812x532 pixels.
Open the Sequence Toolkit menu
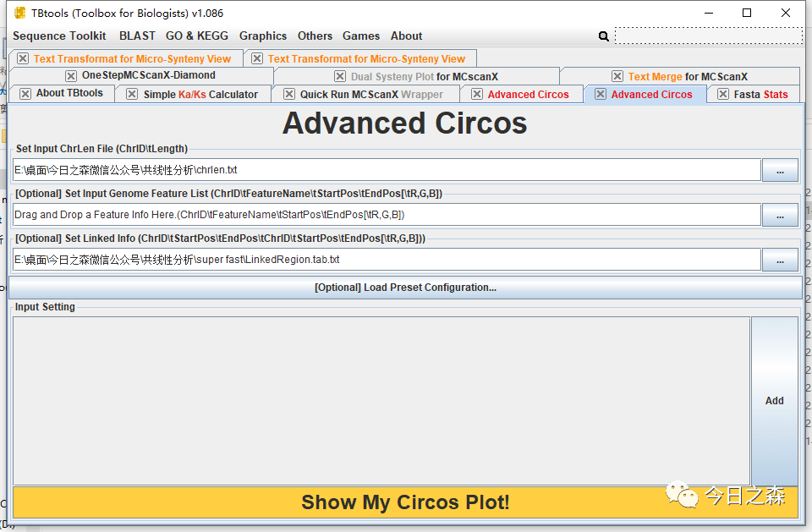click(59, 36)
